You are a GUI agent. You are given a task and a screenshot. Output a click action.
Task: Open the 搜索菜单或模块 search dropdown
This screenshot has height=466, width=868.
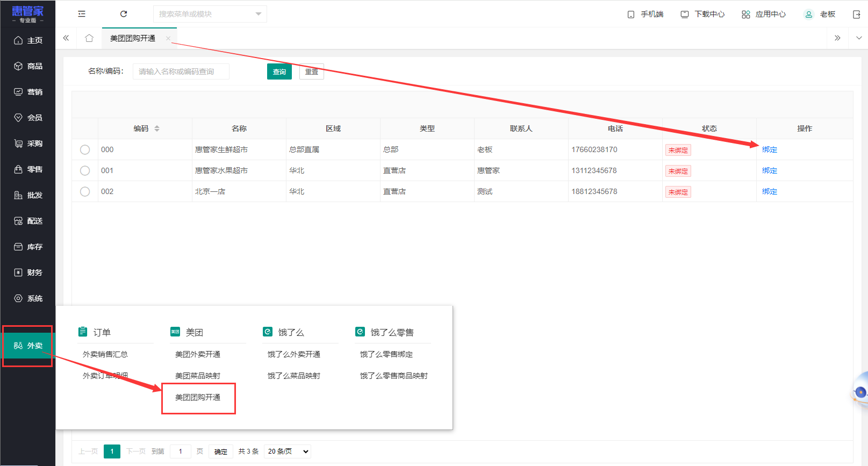210,14
